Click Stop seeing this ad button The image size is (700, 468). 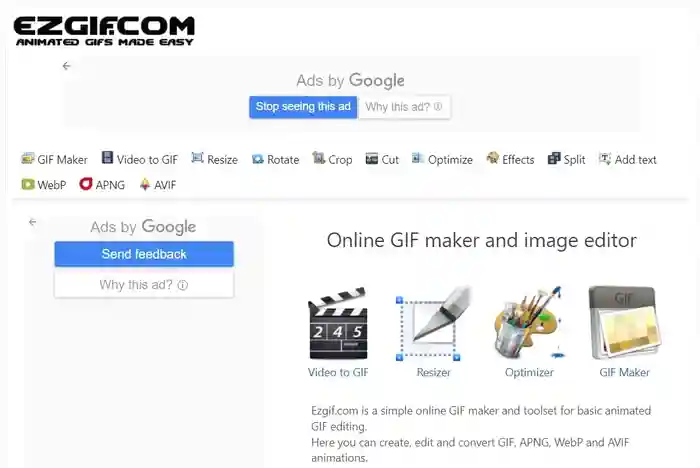click(303, 107)
